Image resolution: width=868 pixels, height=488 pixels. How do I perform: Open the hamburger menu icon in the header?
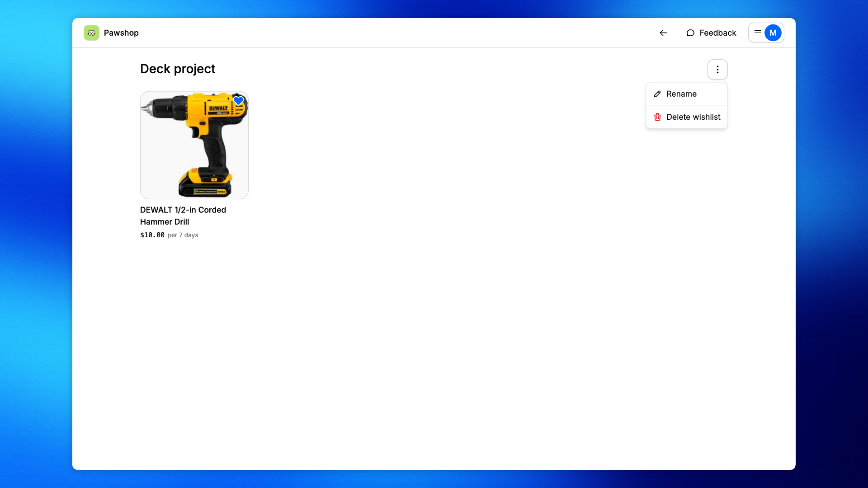(x=758, y=33)
